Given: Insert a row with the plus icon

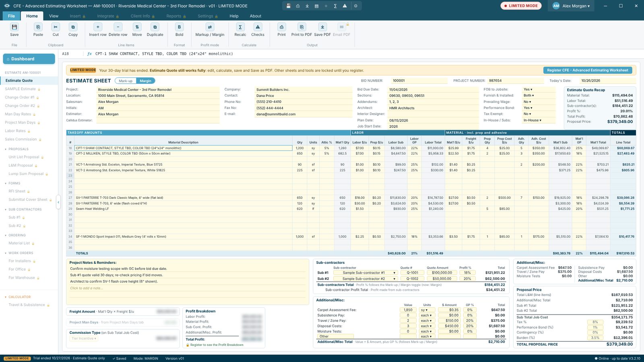Looking at the screenshot, I should (98, 27).
